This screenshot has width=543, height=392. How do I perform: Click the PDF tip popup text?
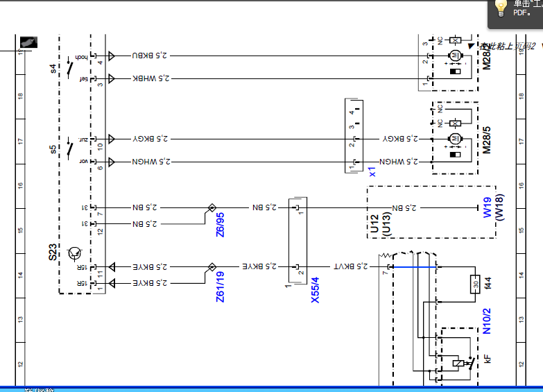tap(528, 8)
